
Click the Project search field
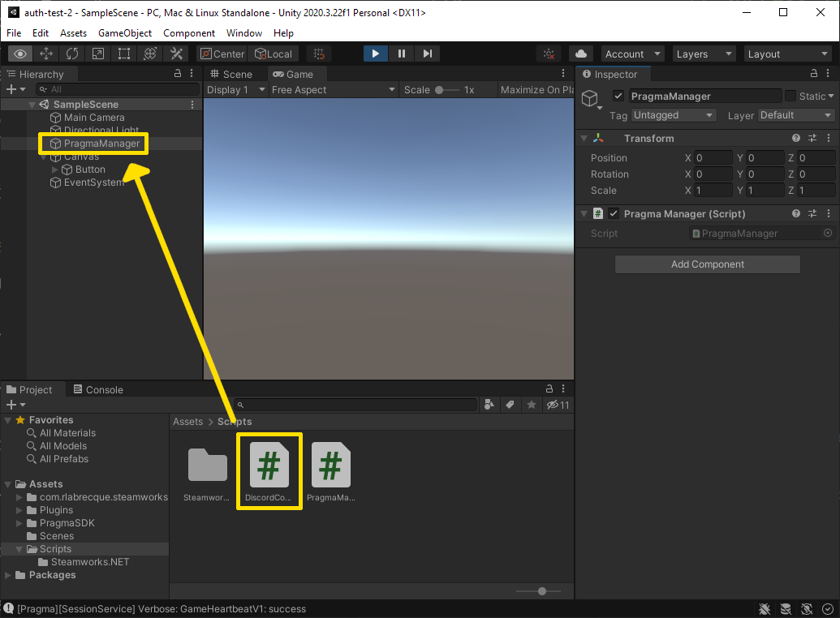[355, 405]
